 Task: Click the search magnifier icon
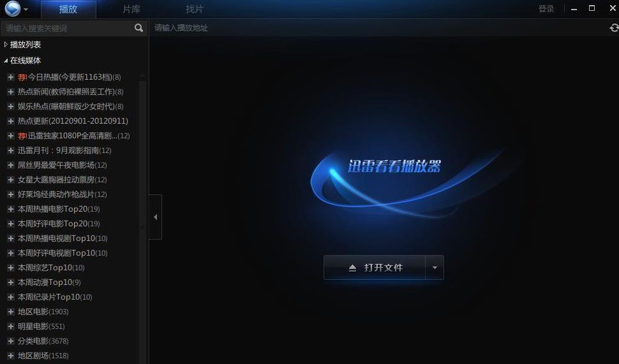coord(138,28)
